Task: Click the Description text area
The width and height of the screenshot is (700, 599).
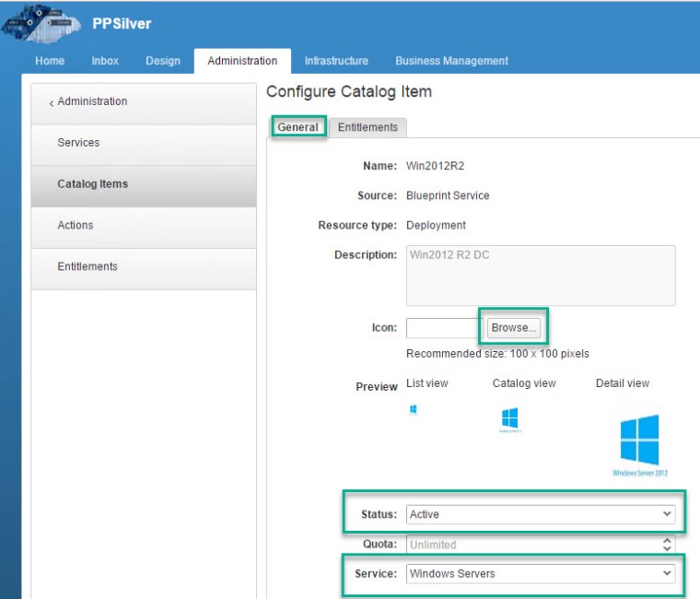Action: (541, 275)
